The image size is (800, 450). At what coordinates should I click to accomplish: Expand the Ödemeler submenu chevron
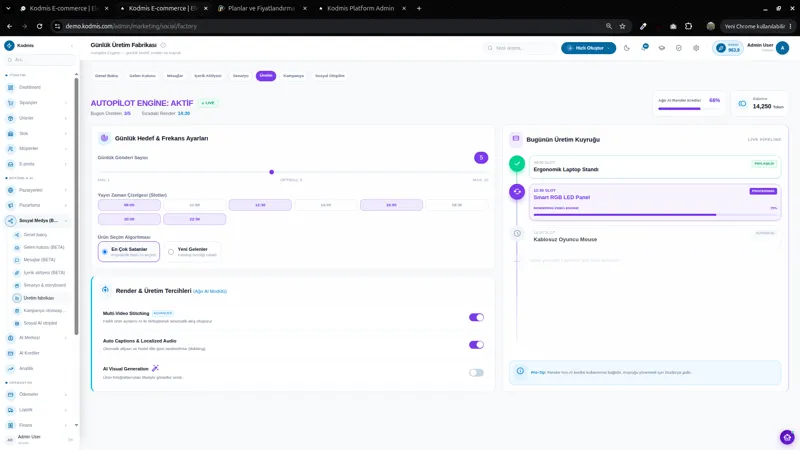[x=66, y=394]
